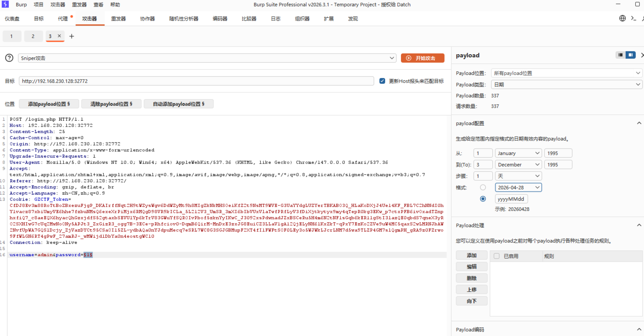Open the attack type help question icon
The height and width of the screenshot is (336, 644).
[x=9, y=58]
